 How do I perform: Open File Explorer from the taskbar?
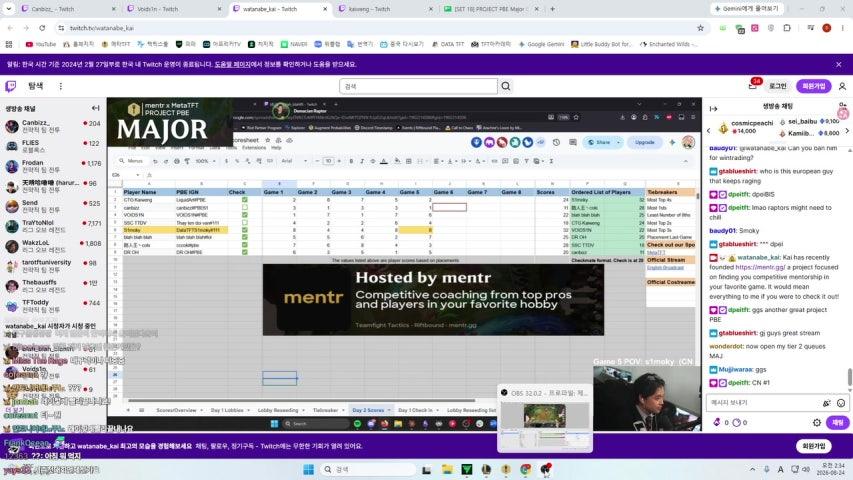pyautogui.click(x=447, y=469)
